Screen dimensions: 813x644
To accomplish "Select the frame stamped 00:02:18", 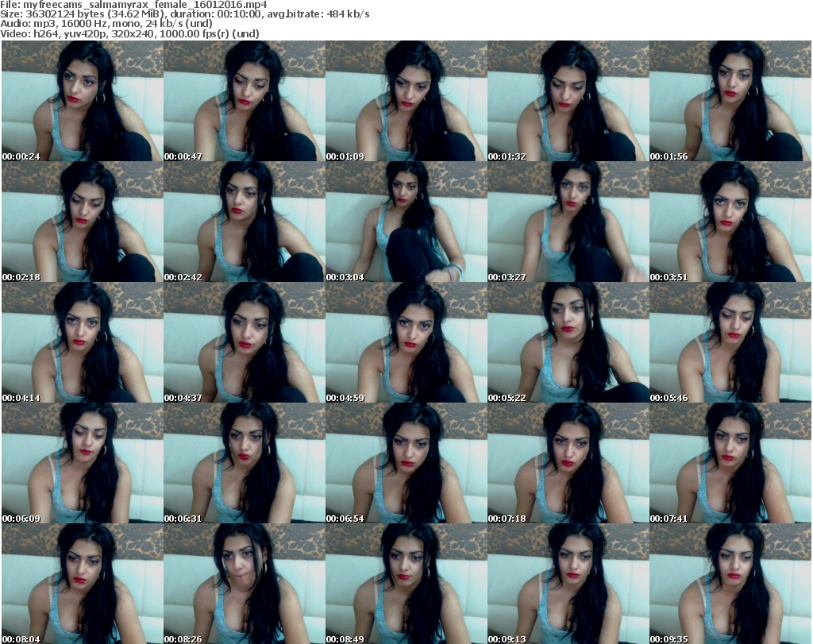I will [x=83, y=222].
